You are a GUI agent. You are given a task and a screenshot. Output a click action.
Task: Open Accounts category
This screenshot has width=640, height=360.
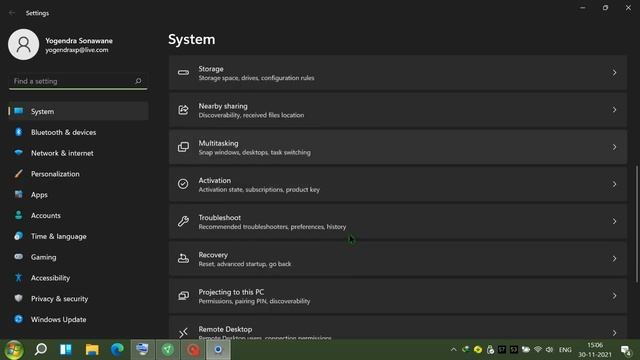coord(78,216)
